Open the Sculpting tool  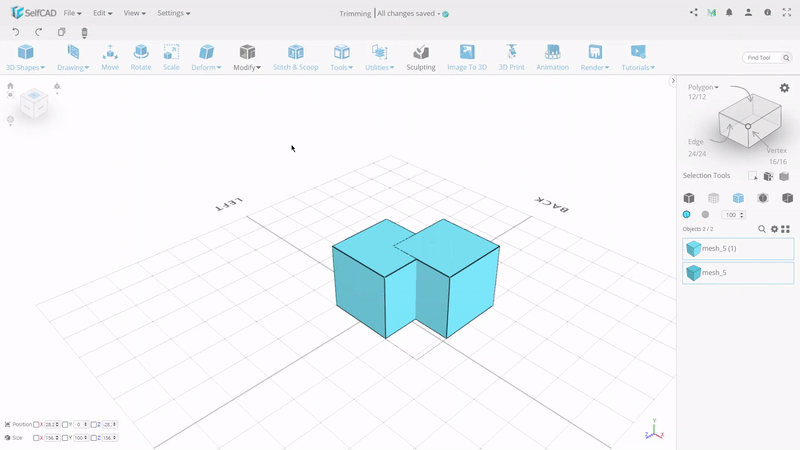point(421,57)
